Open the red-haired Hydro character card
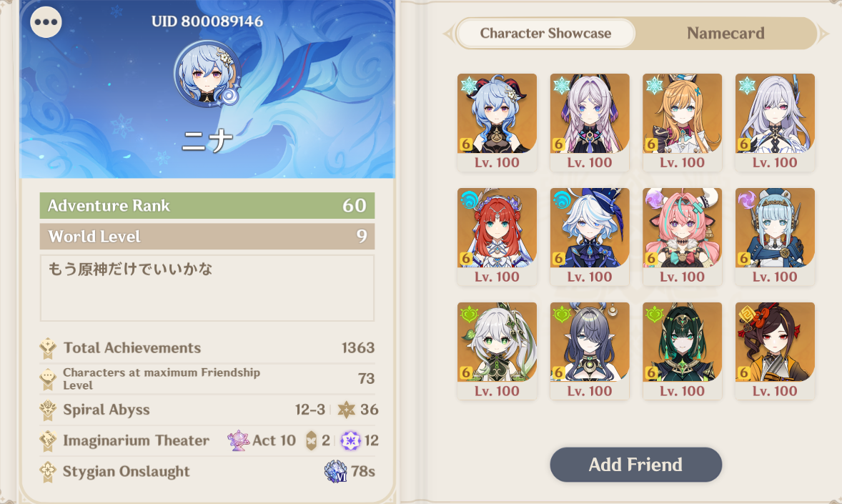Viewport: 842px width, 504px height. pyautogui.click(x=497, y=237)
